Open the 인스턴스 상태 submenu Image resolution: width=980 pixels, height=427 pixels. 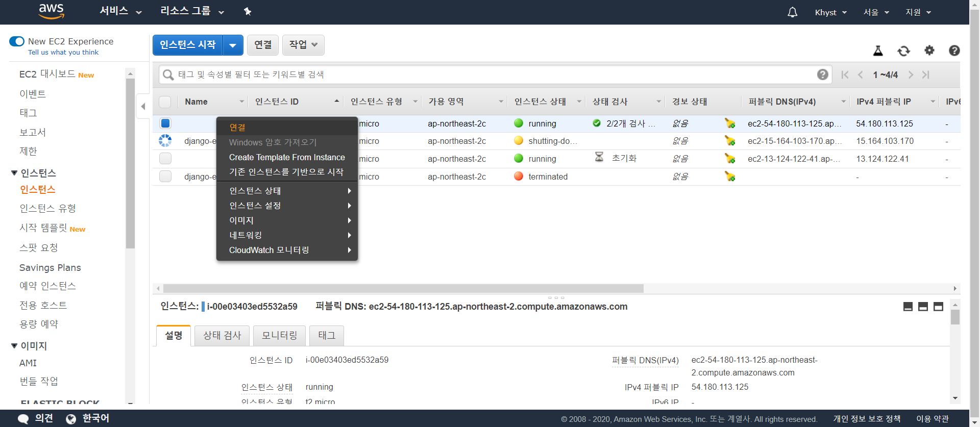tap(287, 191)
